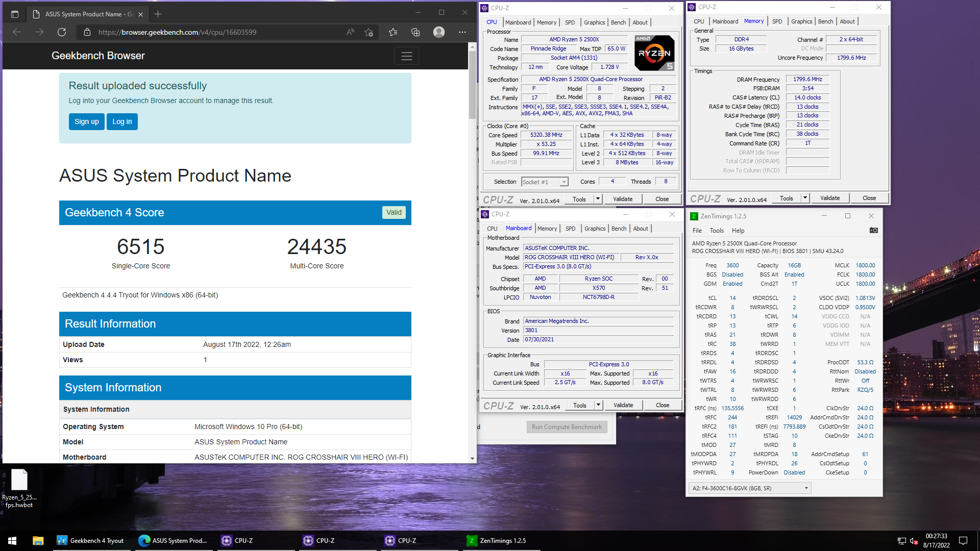
Task: Click the network tray icon
Action: coord(902,541)
